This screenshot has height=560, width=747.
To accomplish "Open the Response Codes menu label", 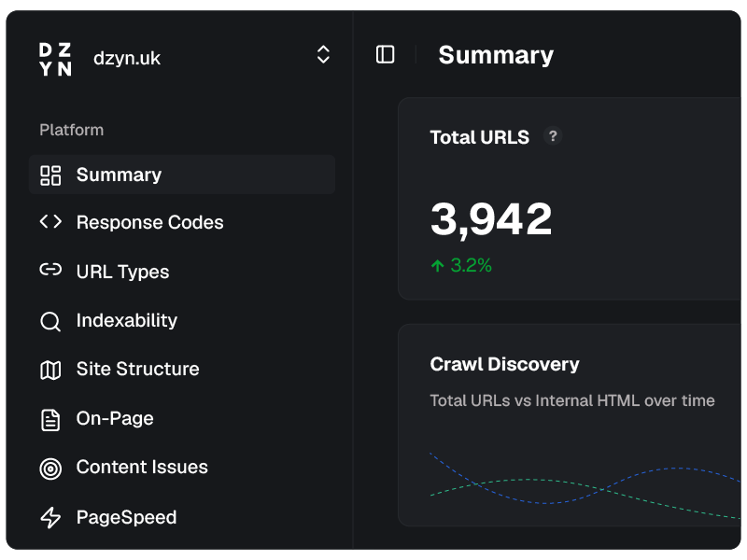I will [149, 223].
